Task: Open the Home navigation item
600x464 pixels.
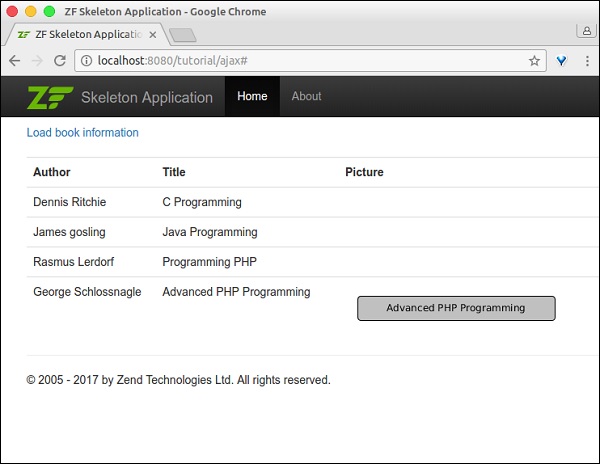Action: coord(252,97)
